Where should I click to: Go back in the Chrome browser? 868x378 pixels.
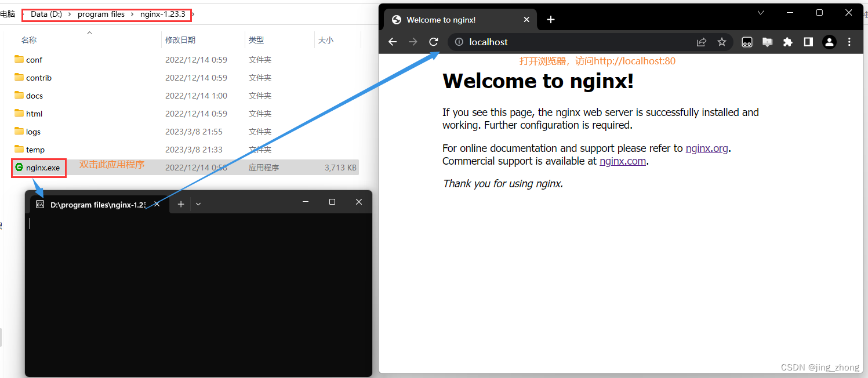click(x=393, y=42)
